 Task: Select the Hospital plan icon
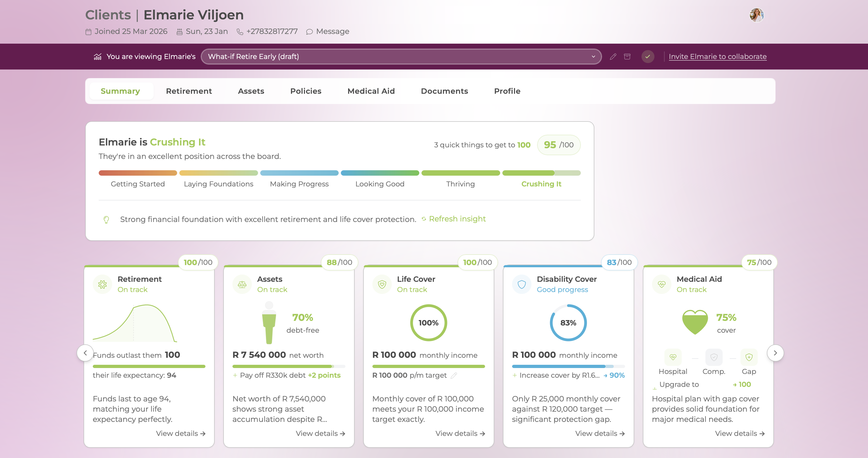click(673, 357)
